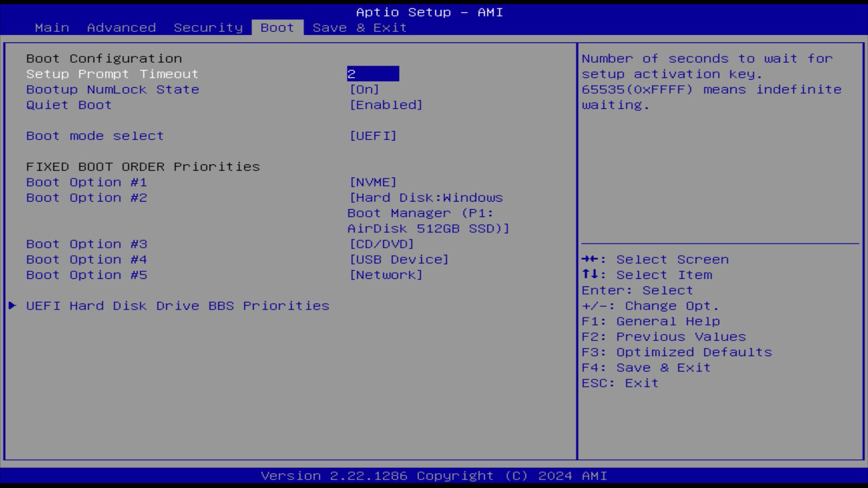Click the Boot tab
The width and height of the screenshot is (868, 488).
tap(277, 28)
